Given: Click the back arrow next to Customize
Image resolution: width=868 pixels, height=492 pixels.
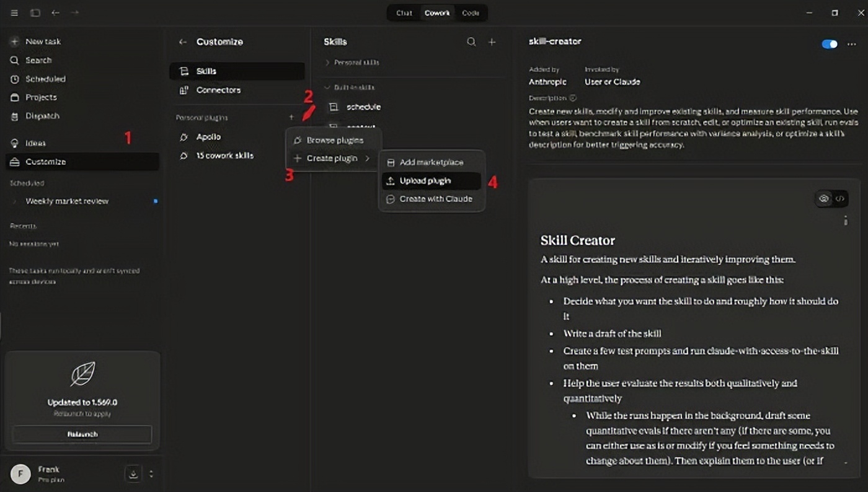Looking at the screenshot, I should pyautogui.click(x=183, y=42).
